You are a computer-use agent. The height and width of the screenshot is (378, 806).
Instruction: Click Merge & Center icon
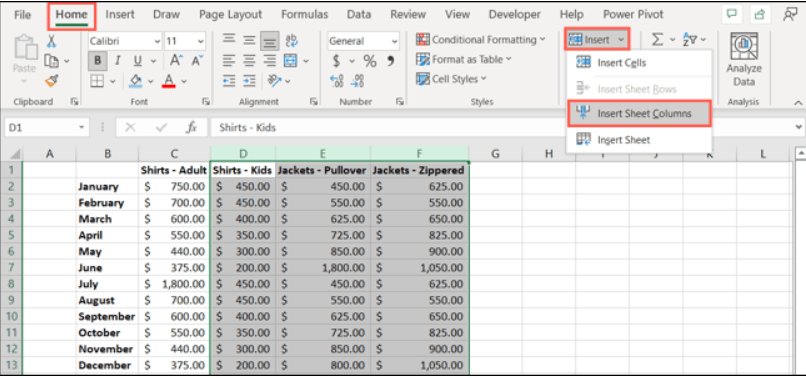(291, 61)
